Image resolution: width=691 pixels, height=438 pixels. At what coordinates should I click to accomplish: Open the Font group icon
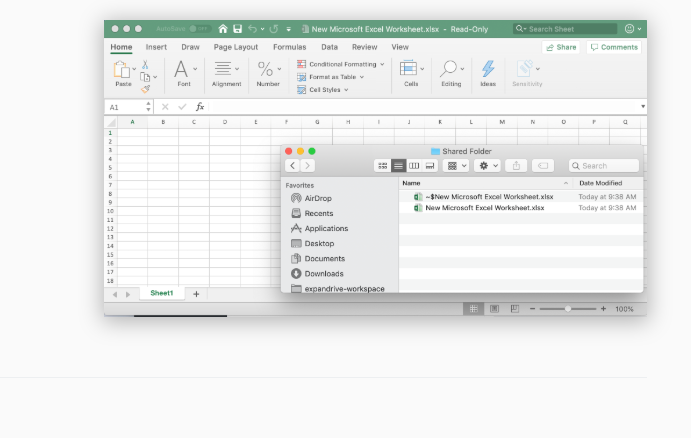point(181,69)
